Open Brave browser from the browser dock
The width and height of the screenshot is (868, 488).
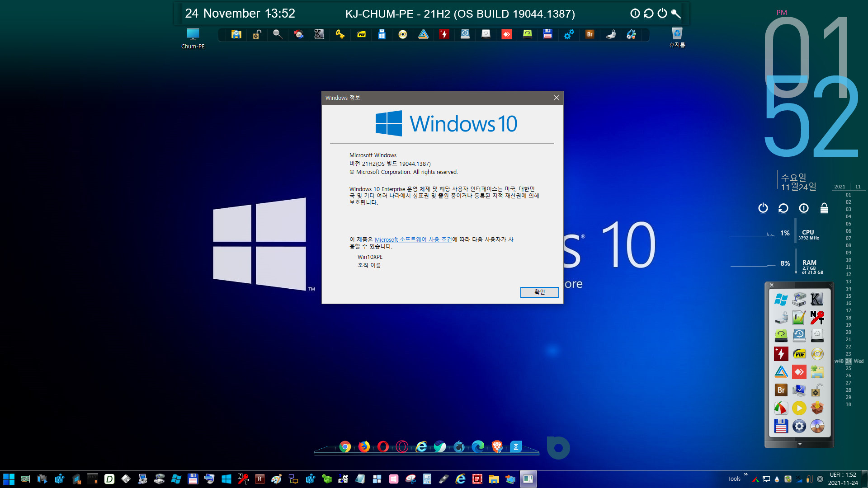pos(497,447)
